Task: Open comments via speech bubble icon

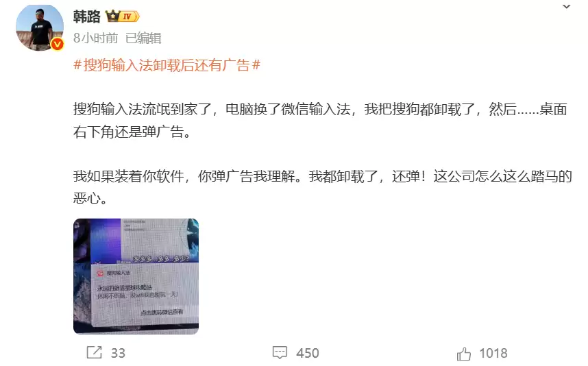Action: coord(280,352)
